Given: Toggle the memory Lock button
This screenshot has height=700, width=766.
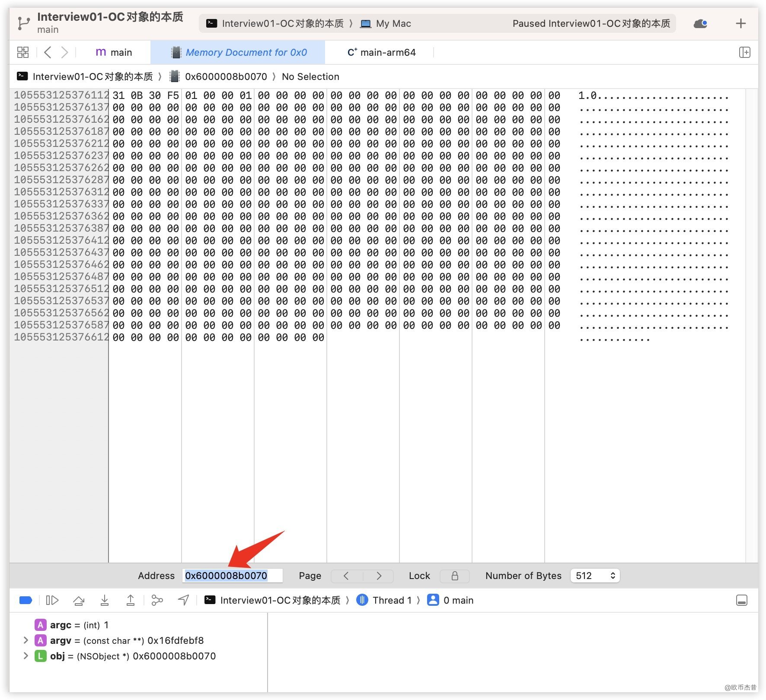Looking at the screenshot, I should [454, 576].
